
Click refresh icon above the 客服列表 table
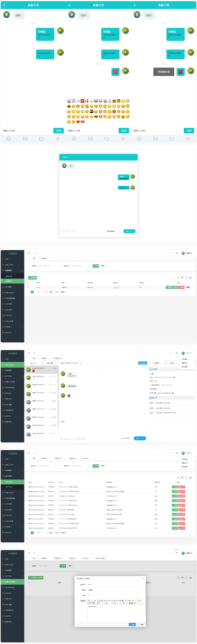(x=178, y=277)
